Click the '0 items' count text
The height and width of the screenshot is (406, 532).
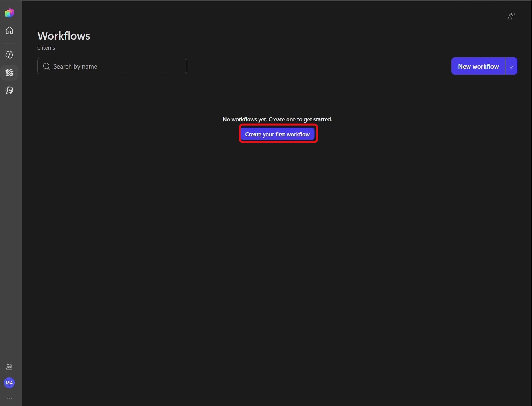pyautogui.click(x=46, y=48)
